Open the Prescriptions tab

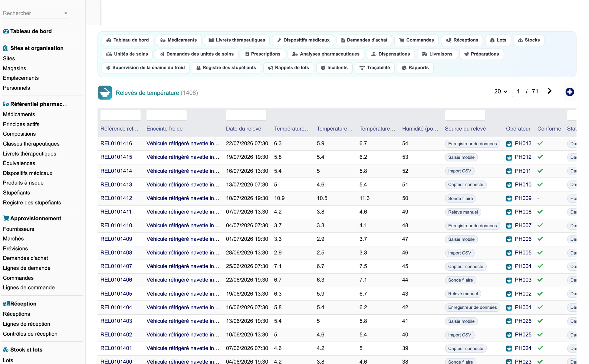click(263, 54)
